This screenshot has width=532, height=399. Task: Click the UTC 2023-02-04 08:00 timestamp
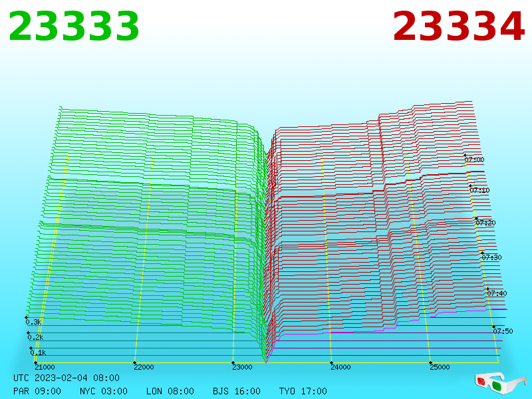click(66, 378)
